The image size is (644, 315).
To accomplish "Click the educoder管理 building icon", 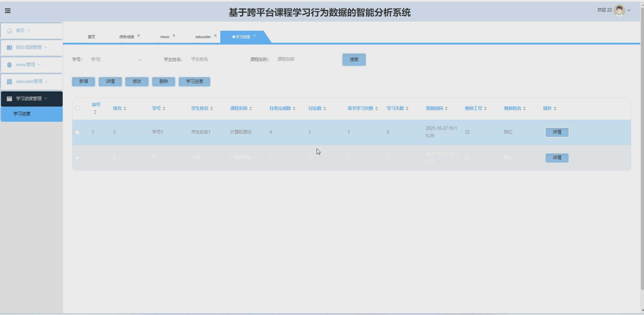I will point(9,81).
